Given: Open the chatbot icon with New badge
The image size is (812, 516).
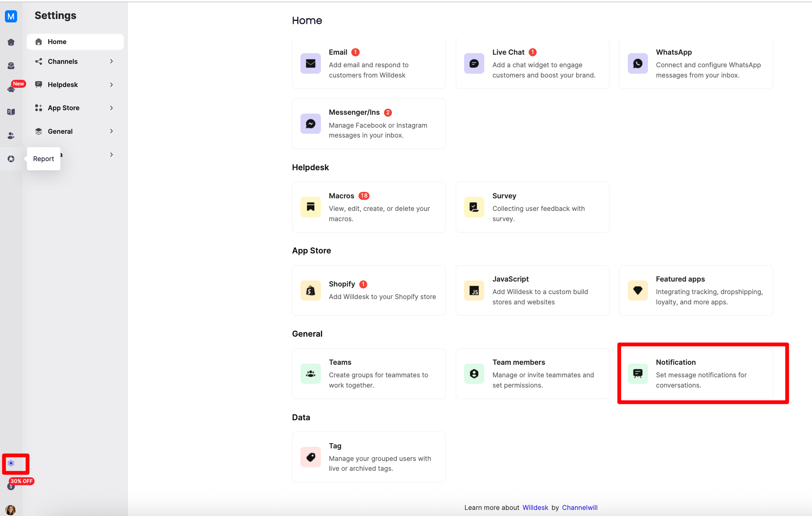Looking at the screenshot, I should pyautogui.click(x=11, y=89).
